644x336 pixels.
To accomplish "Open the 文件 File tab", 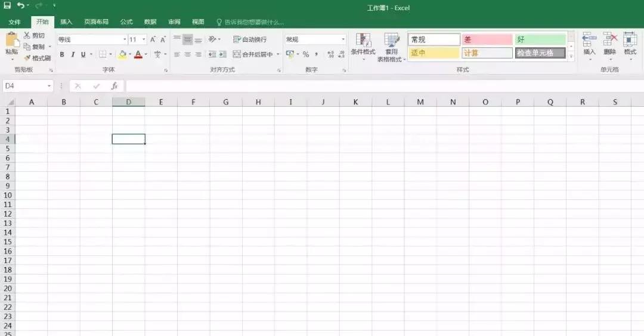I will point(14,22).
